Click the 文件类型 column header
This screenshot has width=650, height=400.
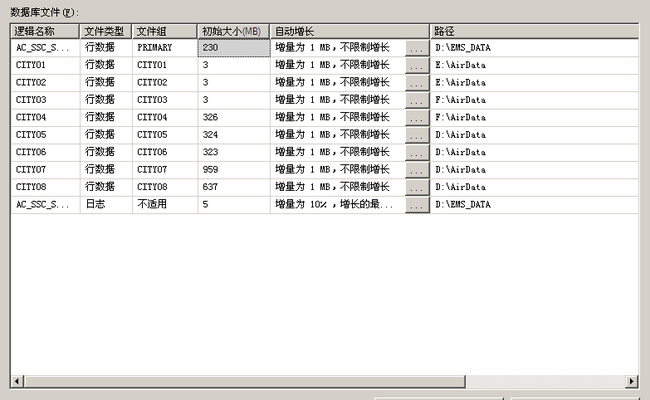[106, 32]
